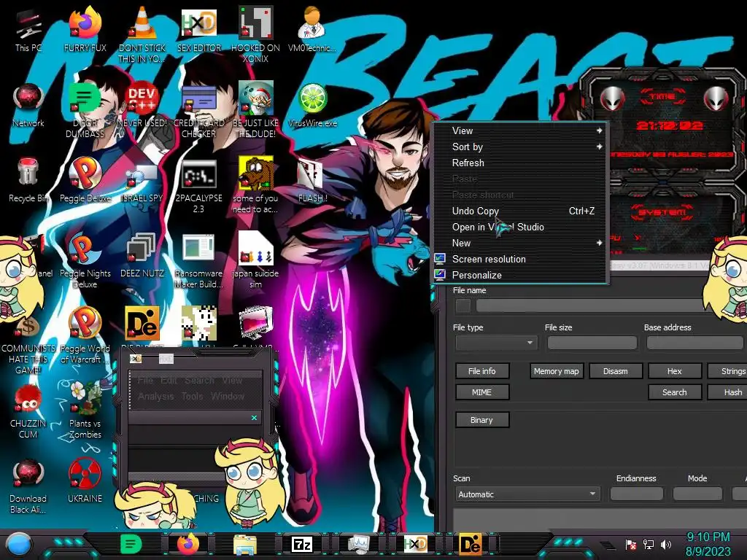This screenshot has width=747, height=560.
Task: Click the MIME button
Action: [x=481, y=392]
